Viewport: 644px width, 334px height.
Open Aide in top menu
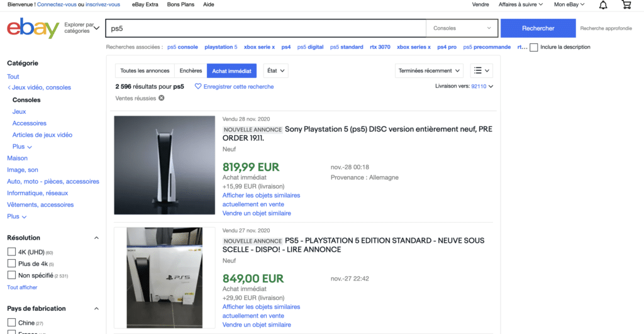click(209, 4)
